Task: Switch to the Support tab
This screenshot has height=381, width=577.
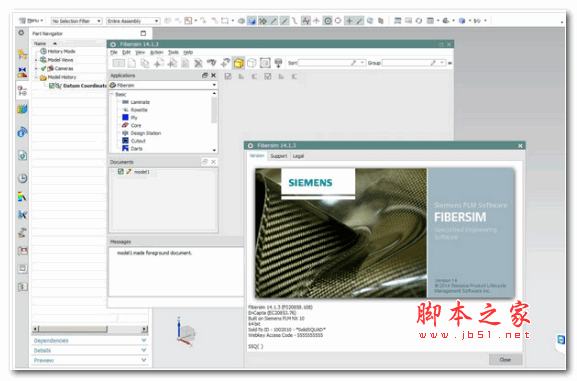Action: point(279,156)
